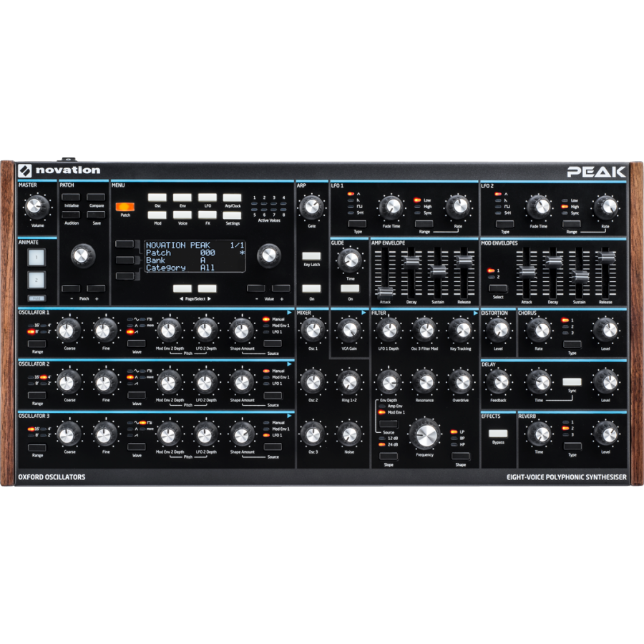The image size is (644, 644).
Task: Trigger Animate button 1
Action: [x=36, y=258]
